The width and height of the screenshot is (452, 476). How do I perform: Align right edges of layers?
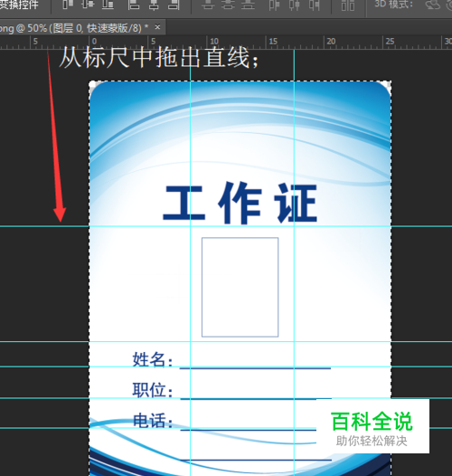point(174,4)
